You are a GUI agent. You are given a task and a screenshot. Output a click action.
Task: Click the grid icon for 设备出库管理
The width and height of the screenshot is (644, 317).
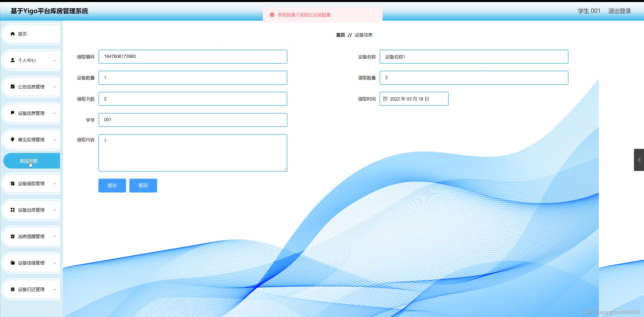tap(13, 210)
